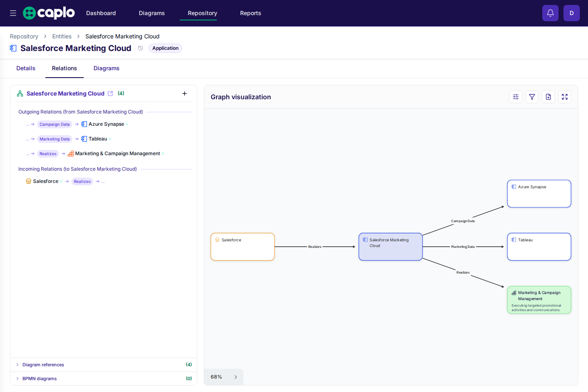Open the Tableau relation entry
Image resolution: width=588 pixels, height=392 pixels.
click(x=98, y=139)
